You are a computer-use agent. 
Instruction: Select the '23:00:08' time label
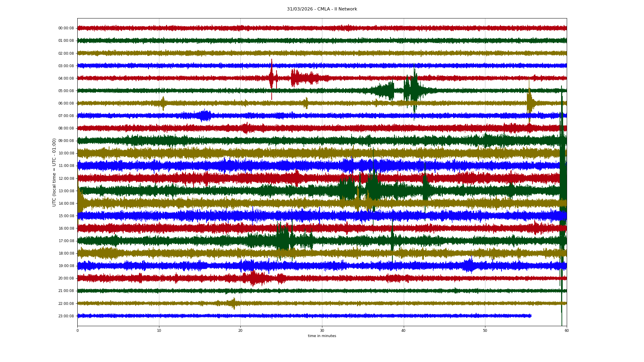tap(66, 316)
